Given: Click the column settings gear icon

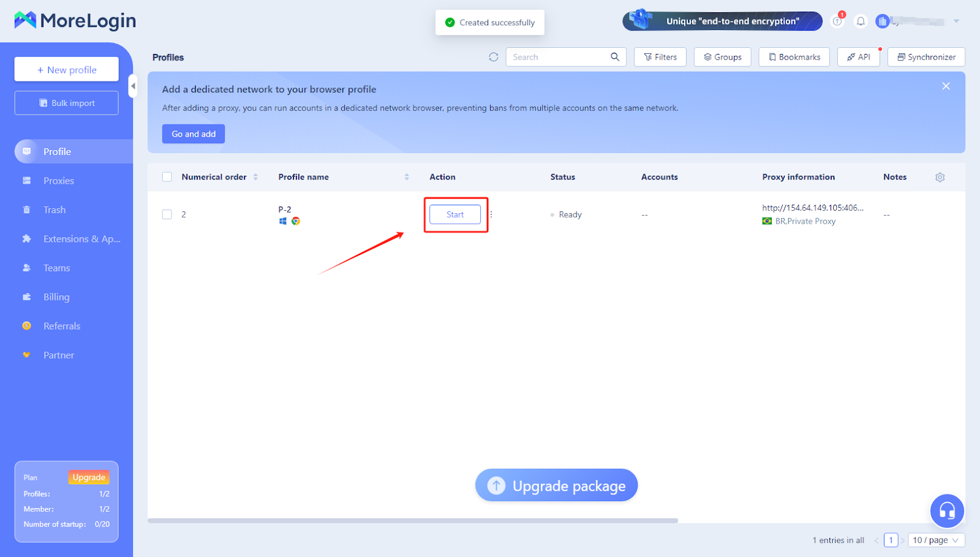Looking at the screenshot, I should [x=940, y=177].
